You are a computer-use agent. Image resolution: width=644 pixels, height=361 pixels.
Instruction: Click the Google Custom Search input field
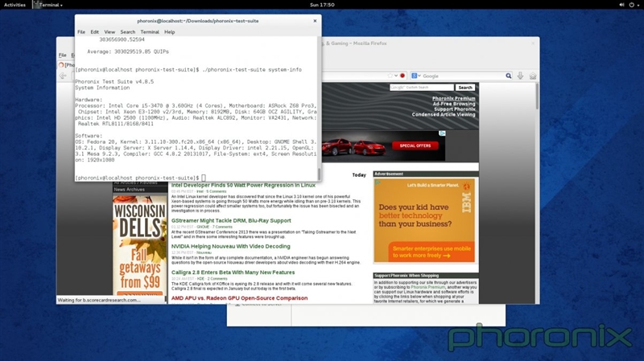(421, 88)
